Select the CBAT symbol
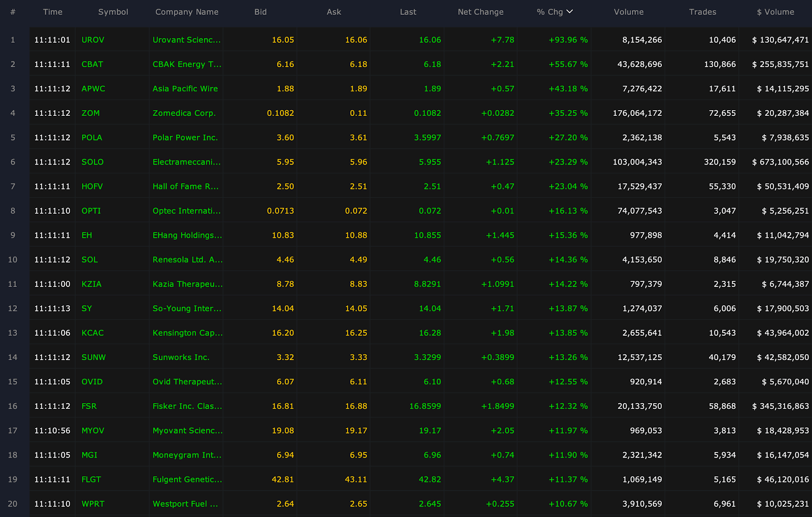This screenshot has height=517, width=812. click(92, 64)
